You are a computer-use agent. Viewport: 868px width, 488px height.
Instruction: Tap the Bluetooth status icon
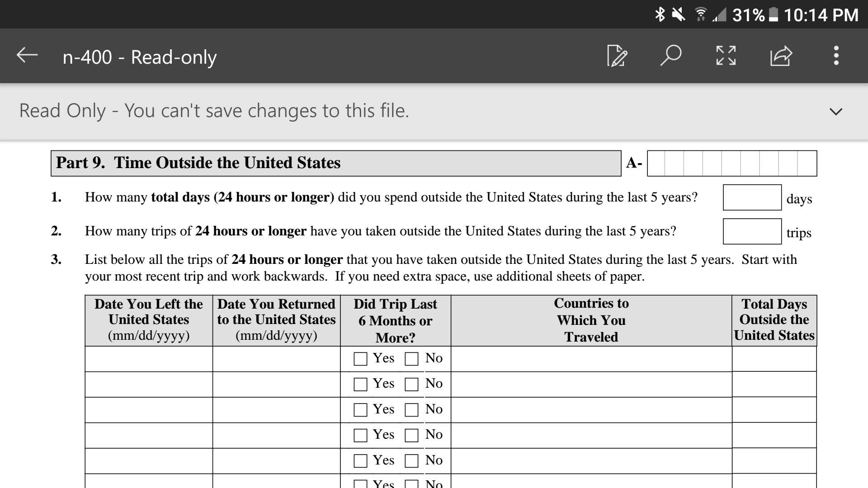point(660,15)
